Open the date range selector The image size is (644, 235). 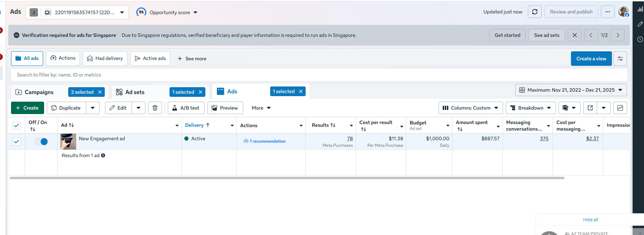(x=571, y=90)
